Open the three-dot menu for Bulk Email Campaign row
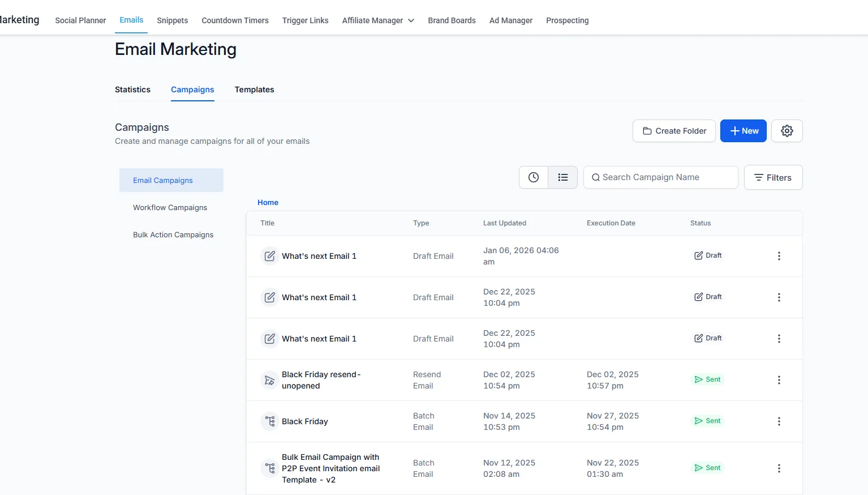The image size is (868, 495). [x=779, y=468]
